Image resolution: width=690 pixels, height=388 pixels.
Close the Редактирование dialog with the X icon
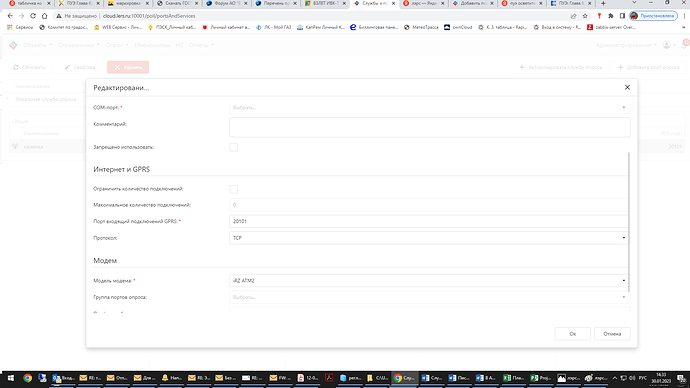tap(627, 88)
